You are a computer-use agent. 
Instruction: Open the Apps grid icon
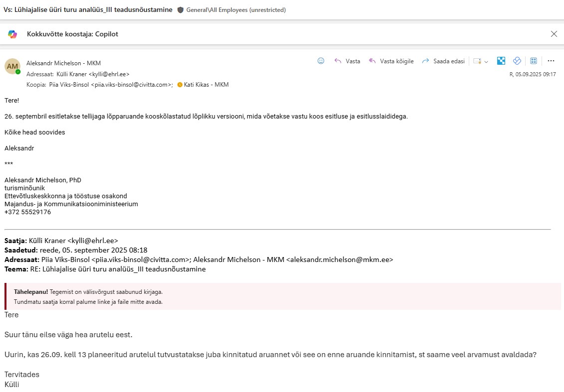pyautogui.click(x=534, y=61)
